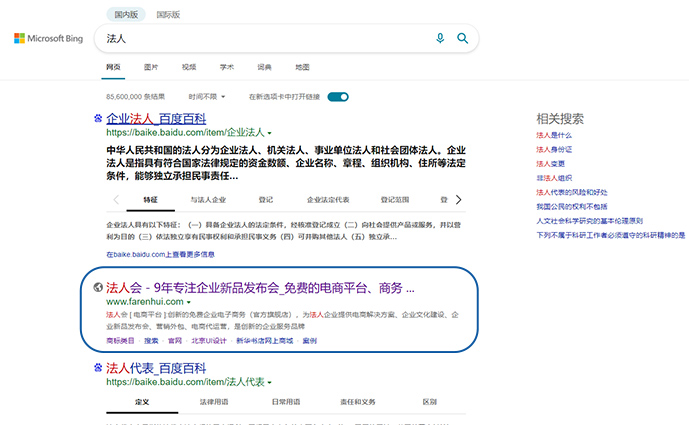689x425 pixels.
Task: Click the 搜索 sitelink under 法人会
Action: pyautogui.click(x=151, y=341)
